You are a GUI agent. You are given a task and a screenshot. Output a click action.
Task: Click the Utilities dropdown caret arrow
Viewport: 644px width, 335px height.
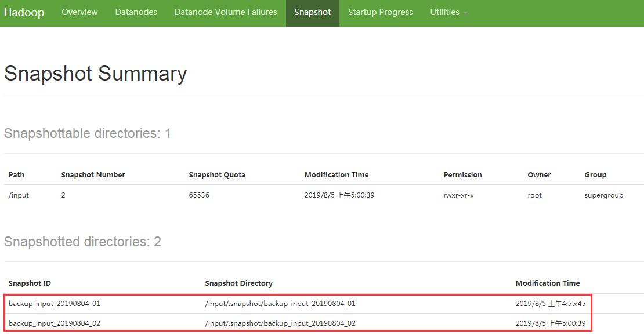pyautogui.click(x=465, y=13)
